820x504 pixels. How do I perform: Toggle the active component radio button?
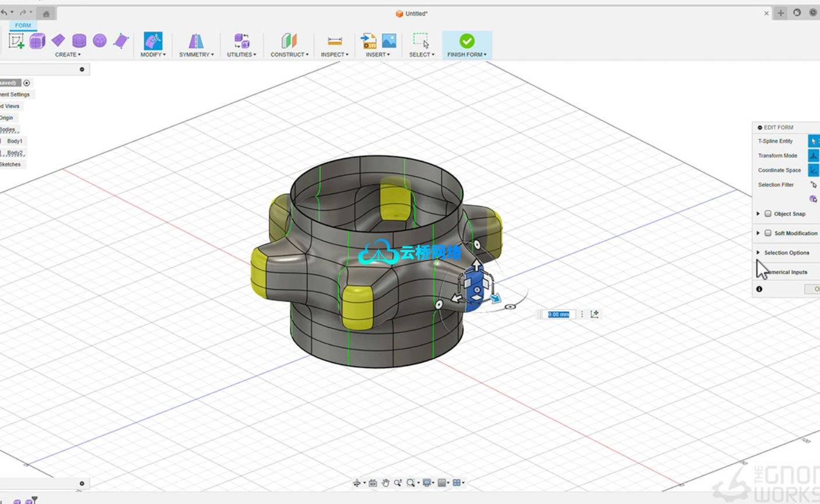(27, 83)
